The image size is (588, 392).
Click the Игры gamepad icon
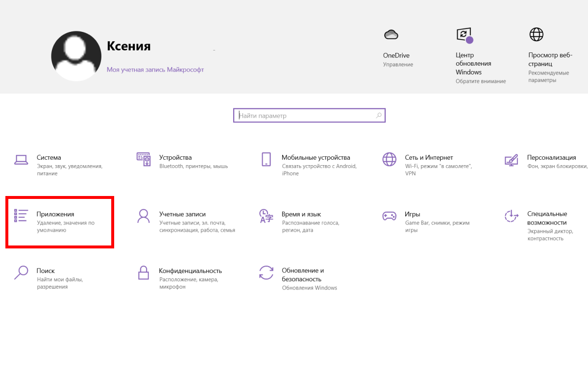pyautogui.click(x=389, y=216)
